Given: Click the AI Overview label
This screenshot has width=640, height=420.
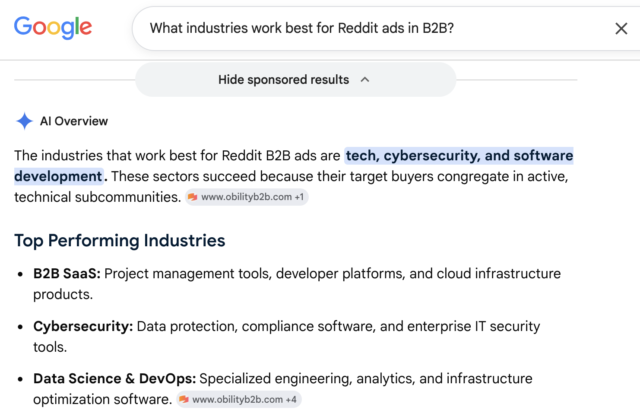Looking at the screenshot, I should pos(74,121).
